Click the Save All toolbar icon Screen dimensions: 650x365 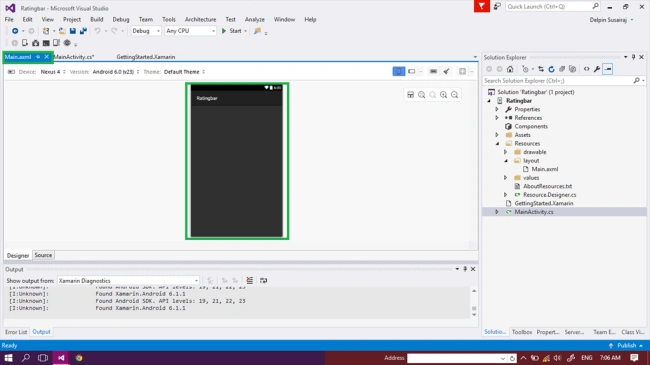click(x=83, y=31)
